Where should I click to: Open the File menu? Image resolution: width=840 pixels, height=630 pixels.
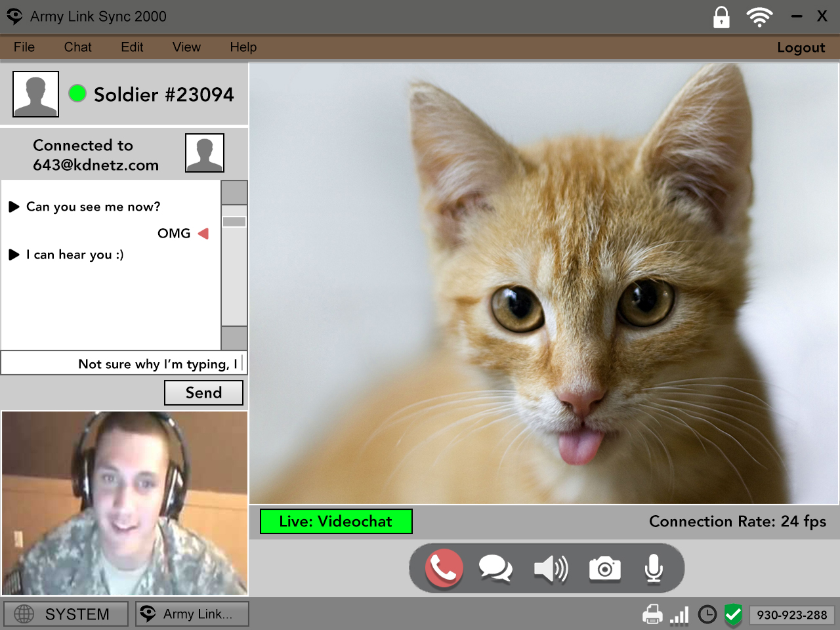point(24,47)
